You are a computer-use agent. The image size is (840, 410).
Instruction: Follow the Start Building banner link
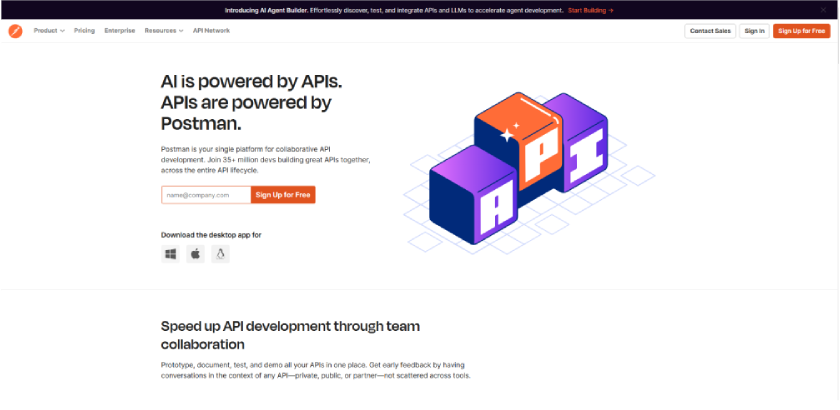(590, 10)
